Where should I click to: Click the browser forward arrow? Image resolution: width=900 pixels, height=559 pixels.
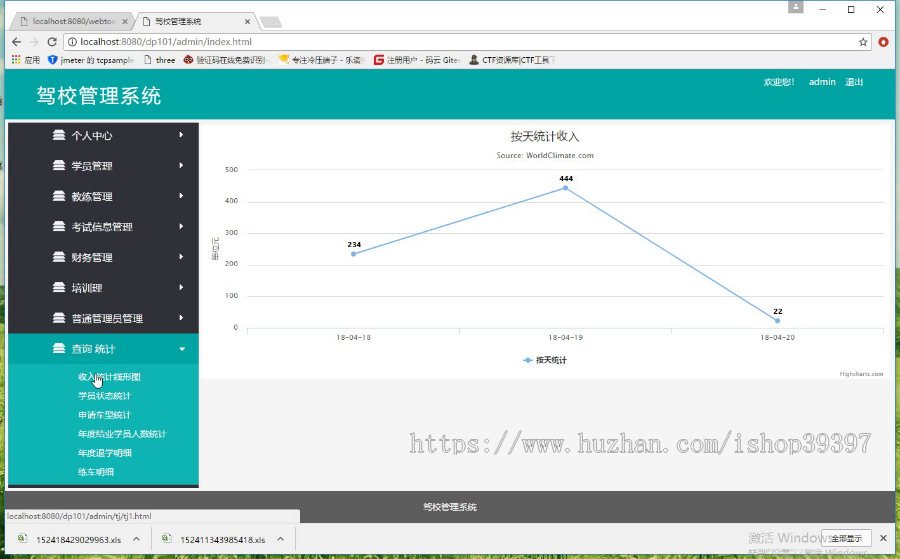click(x=34, y=42)
